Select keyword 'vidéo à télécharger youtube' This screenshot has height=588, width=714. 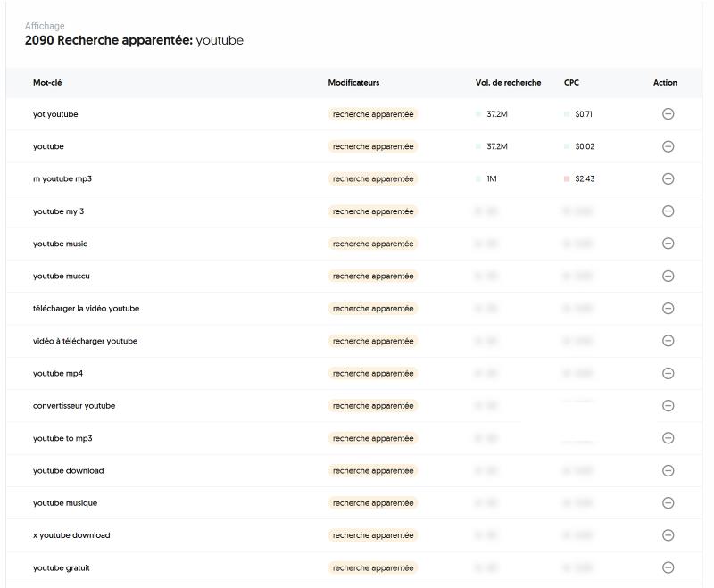[x=85, y=341]
